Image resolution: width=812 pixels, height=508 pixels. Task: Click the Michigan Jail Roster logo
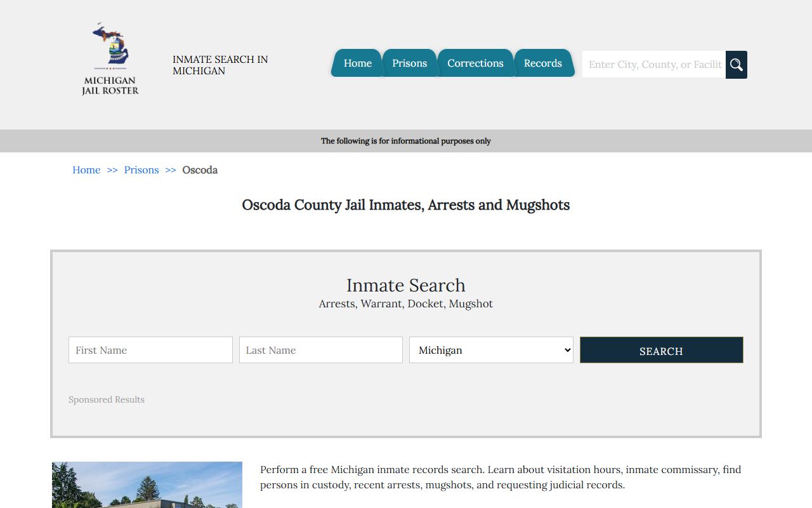coord(110,59)
